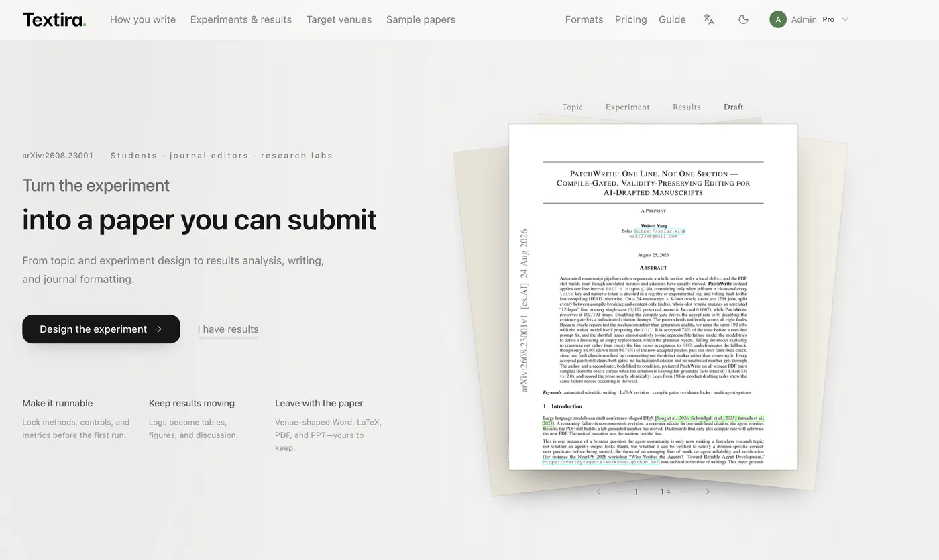
Task: Switch to the Results step
Action: tap(687, 107)
